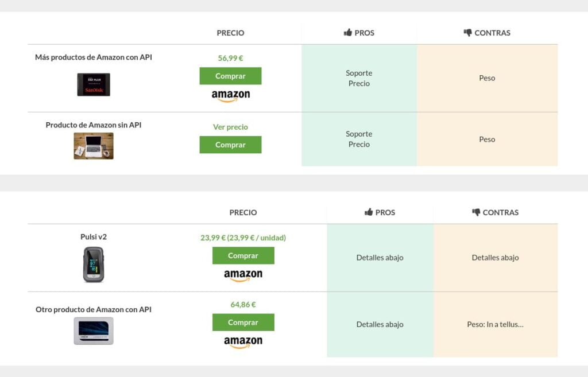Click Amazon logo under Pulsi v2 Comprar button

tap(243, 275)
